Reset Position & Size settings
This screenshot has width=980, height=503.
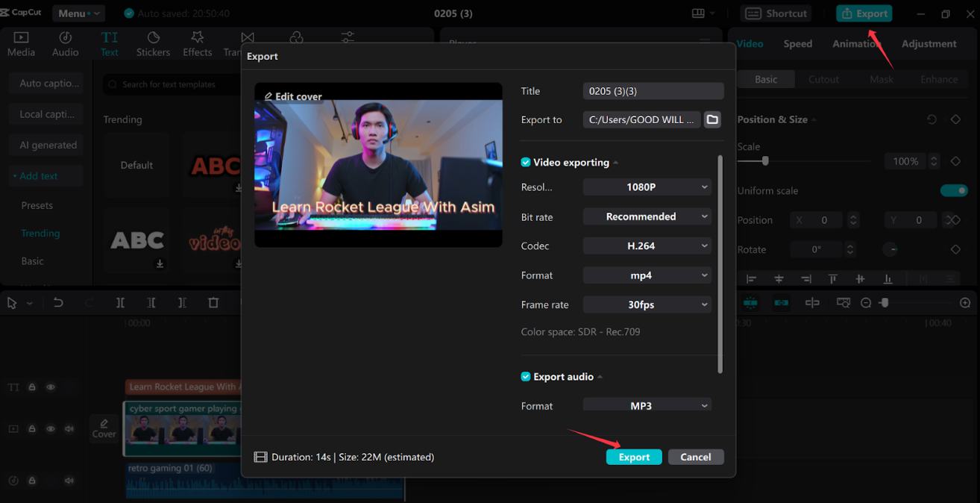(932, 119)
